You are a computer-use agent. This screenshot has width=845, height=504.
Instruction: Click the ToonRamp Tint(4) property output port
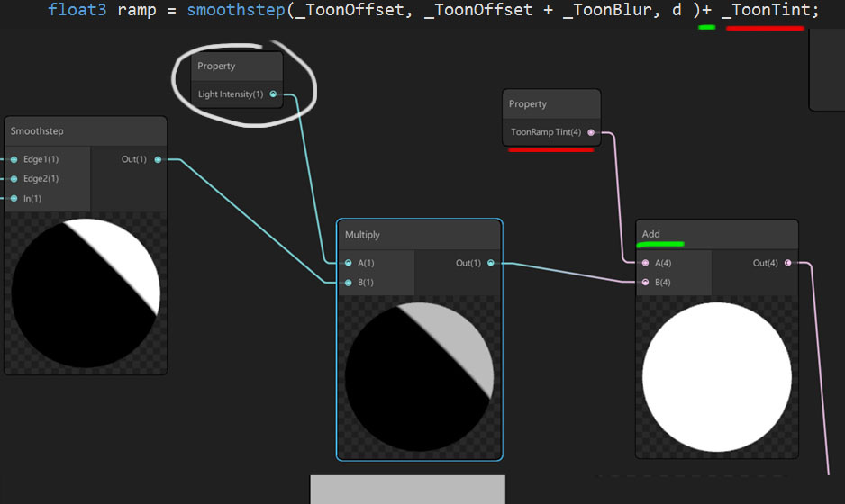591,132
